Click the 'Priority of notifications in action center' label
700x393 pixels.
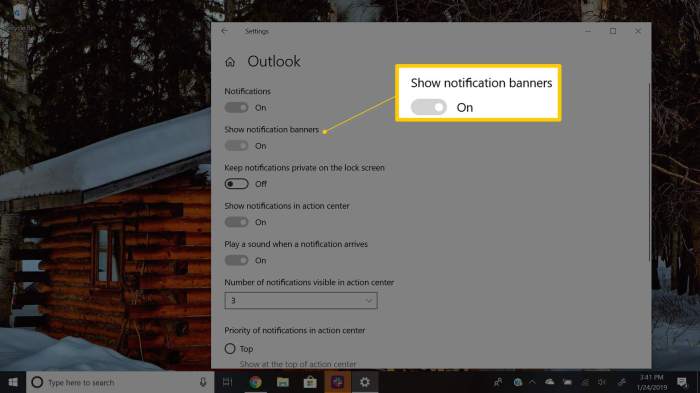click(295, 330)
